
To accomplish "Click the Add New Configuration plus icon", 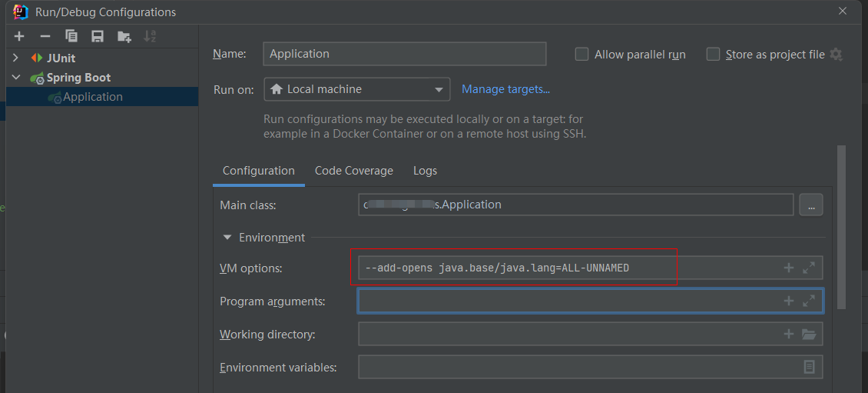I will coord(19,36).
